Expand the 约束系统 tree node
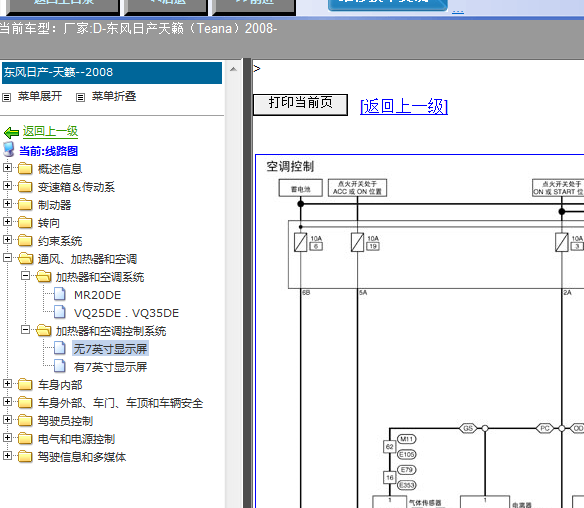 click(7, 239)
